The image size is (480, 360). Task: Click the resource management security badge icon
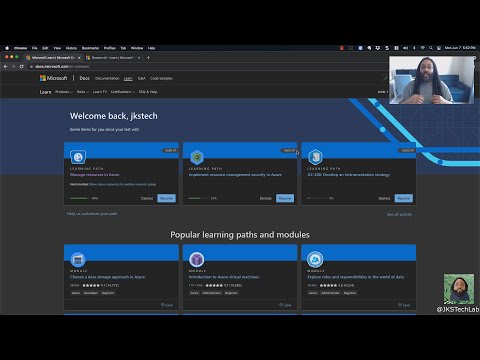tap(197, 157)
